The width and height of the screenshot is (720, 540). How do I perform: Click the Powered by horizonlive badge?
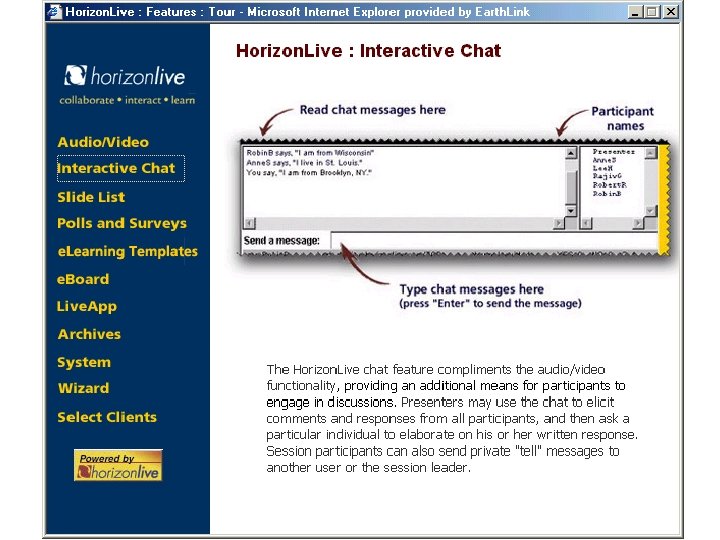(x=118, y=465)
